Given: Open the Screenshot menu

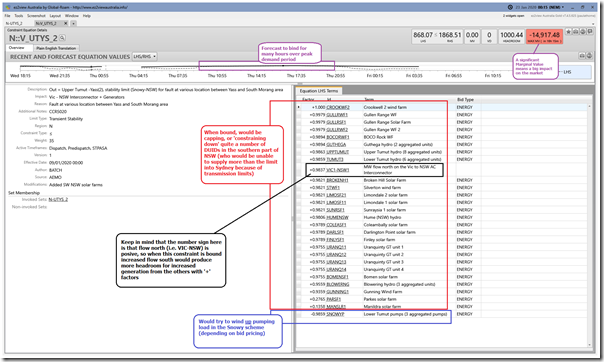Looking at the screenshot, I should coord(36,16).
